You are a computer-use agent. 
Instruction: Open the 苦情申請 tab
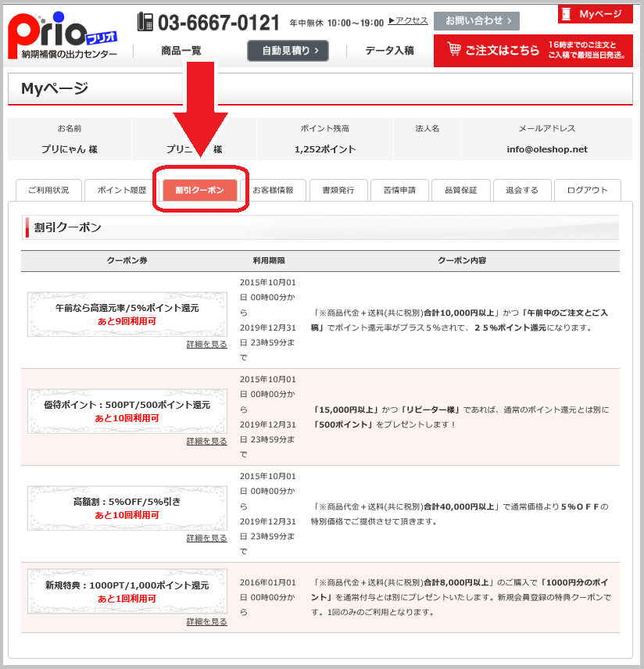click(x=399, y=190)
